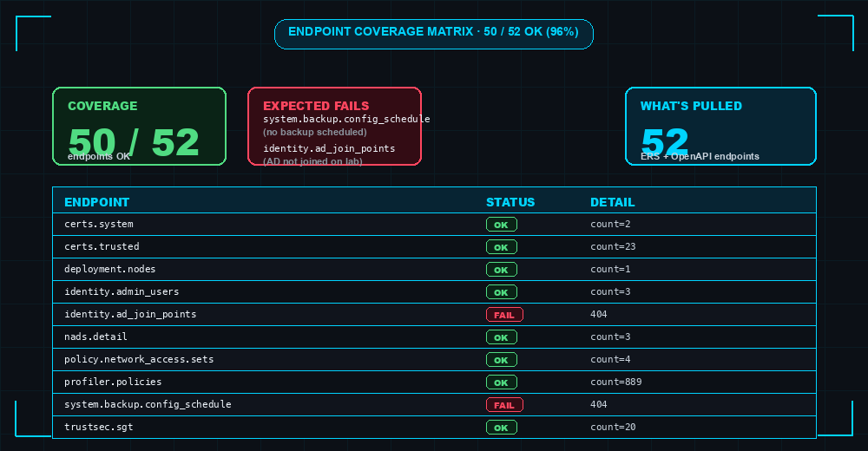The width and height of the screenshot is (868, 451).
Task: Select the profiler.policies endpoint row
Action: coord(435,382)
